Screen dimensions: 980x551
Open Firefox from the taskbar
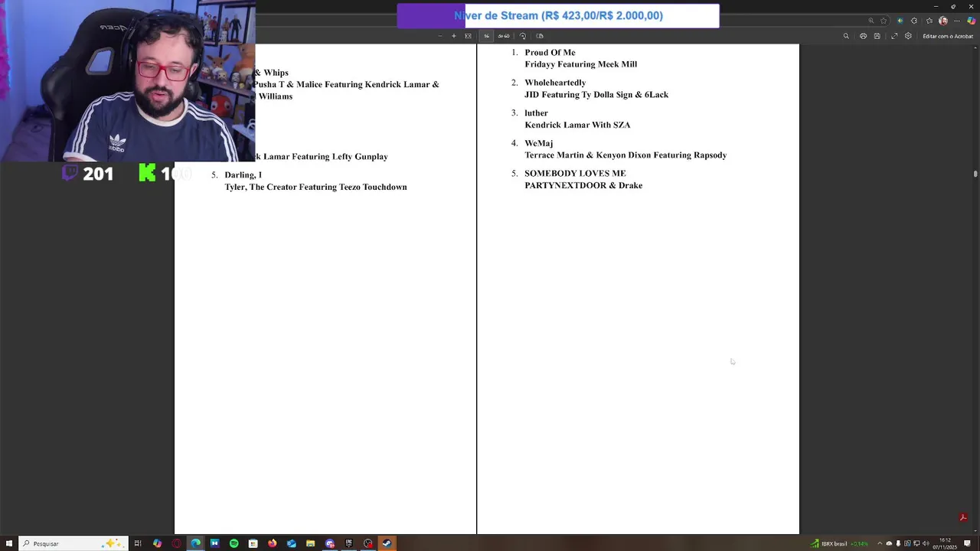coord(272,543)
